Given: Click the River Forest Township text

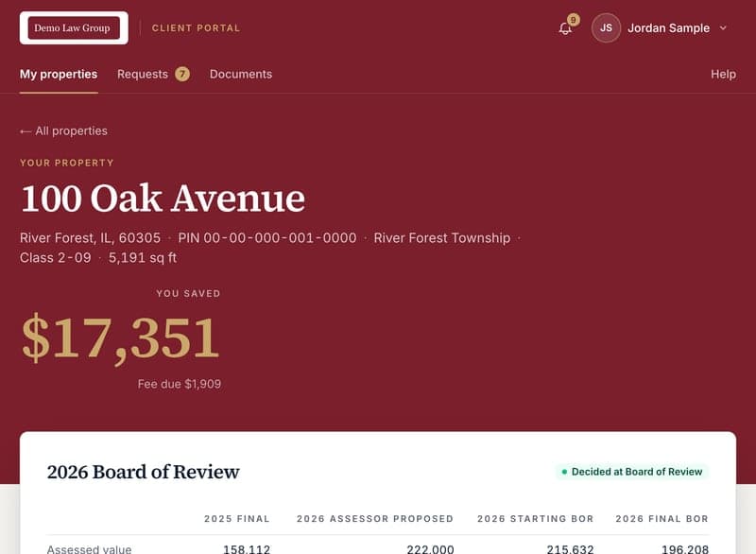Looking at the screenshot, I should point(441,237).
